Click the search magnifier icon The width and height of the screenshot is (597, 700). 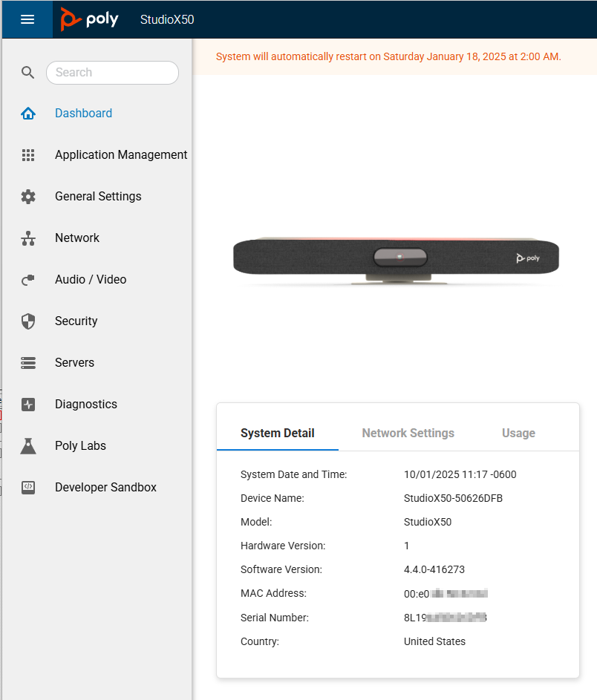coord(27,72)
